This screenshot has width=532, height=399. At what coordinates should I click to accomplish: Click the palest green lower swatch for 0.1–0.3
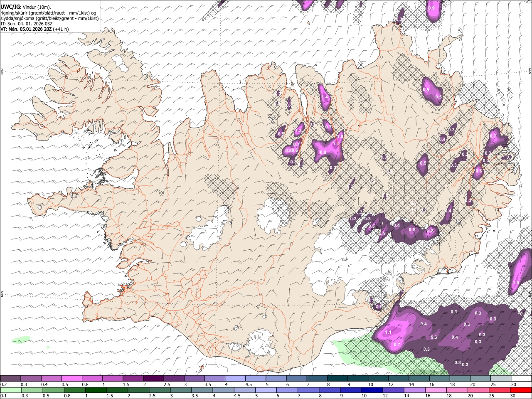11,390
